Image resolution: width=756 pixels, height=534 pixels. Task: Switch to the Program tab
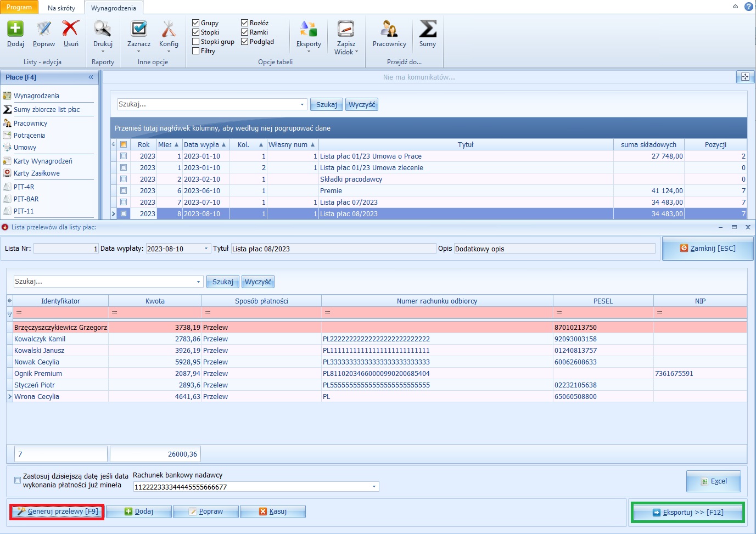click(x=19, y=7)
